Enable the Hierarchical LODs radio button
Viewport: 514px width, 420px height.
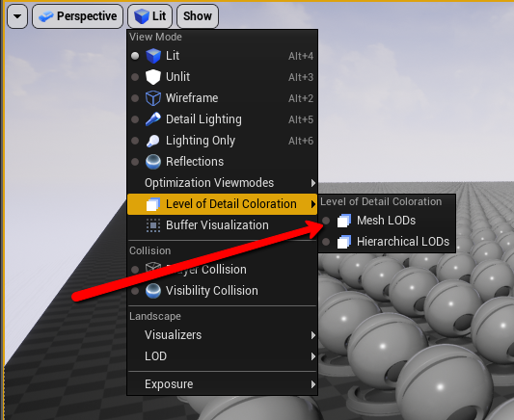pos(326,242)
